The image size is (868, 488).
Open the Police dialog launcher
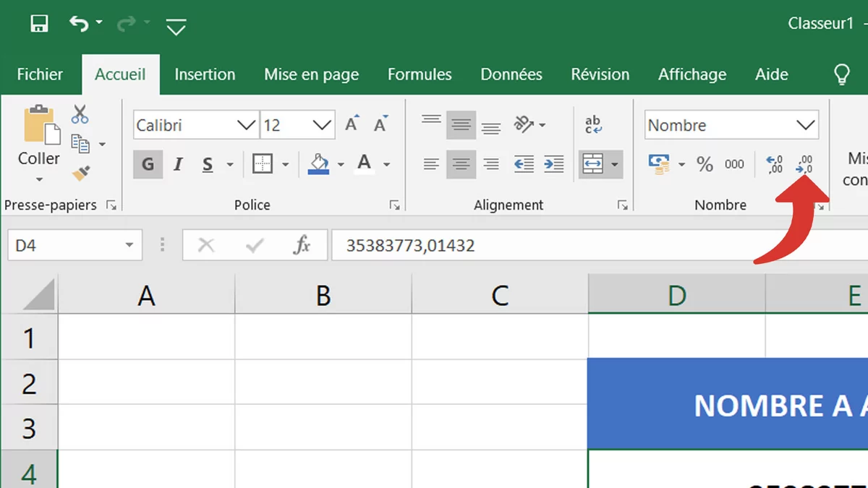tap(395, 206)
